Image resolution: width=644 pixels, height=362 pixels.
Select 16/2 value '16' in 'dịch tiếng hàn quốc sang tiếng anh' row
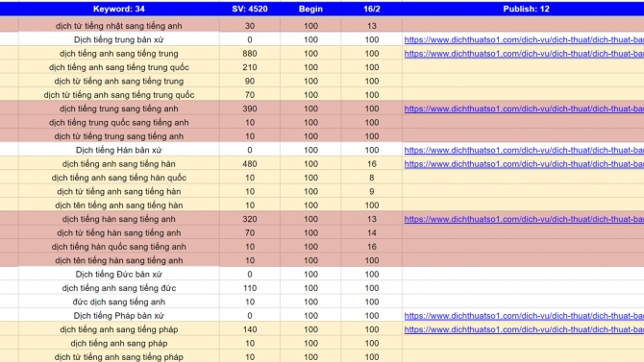[x=372, y=247]
